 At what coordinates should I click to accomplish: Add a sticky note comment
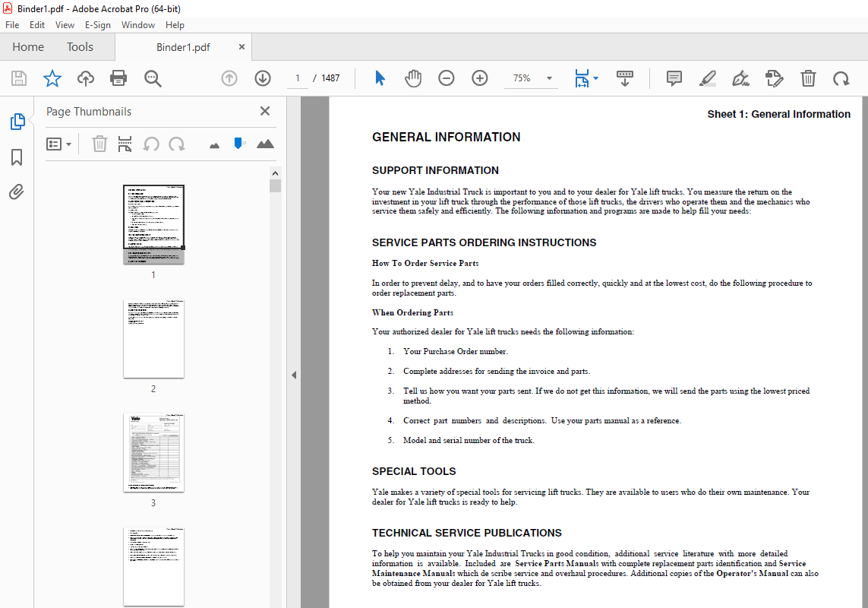(x=674, y=78)
